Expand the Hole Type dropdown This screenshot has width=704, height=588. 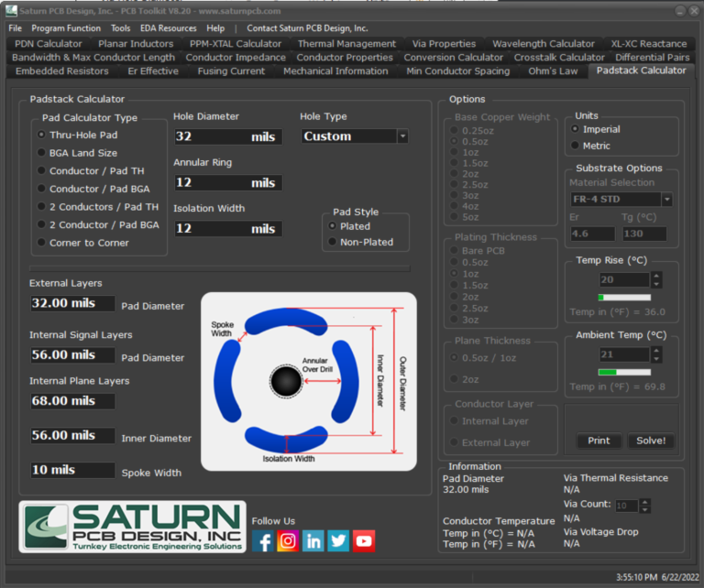(402, 136)
